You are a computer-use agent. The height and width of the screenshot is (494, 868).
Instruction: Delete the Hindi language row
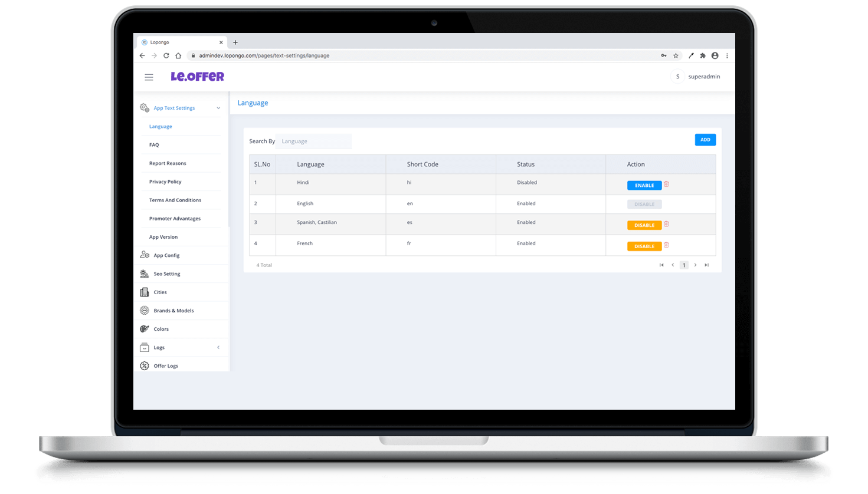(x=666, y=185)
